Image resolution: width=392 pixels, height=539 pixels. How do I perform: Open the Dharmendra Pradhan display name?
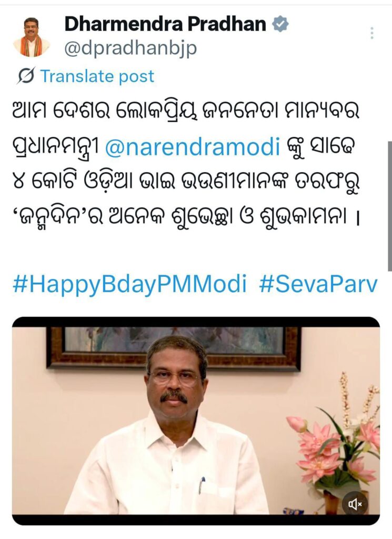pos(165,24)
